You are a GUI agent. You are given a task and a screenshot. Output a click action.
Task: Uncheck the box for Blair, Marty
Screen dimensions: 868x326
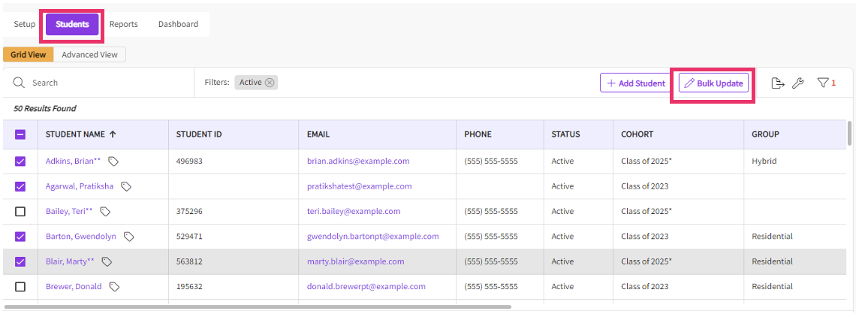tap(20, 262)
